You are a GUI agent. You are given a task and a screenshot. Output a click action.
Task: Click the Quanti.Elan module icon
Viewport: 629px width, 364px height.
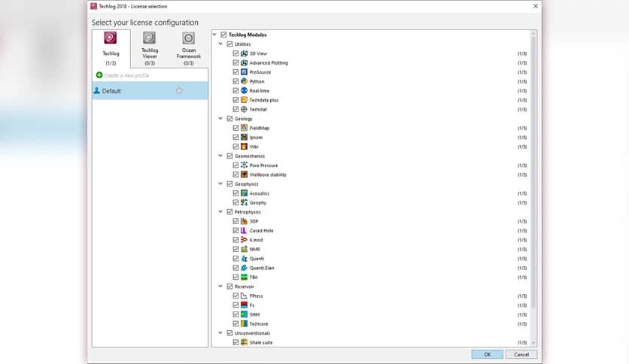(244, 268)
